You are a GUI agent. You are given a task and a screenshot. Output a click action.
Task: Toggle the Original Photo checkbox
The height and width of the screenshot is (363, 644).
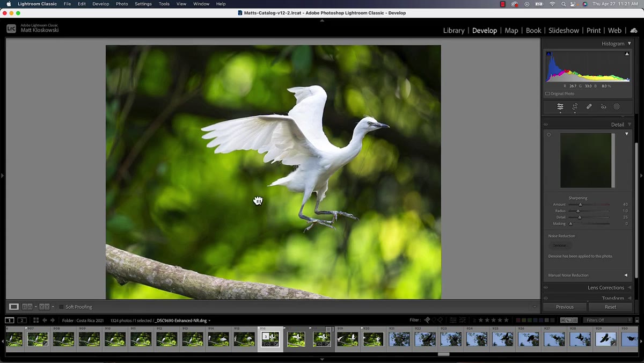(x=547, y=93)
